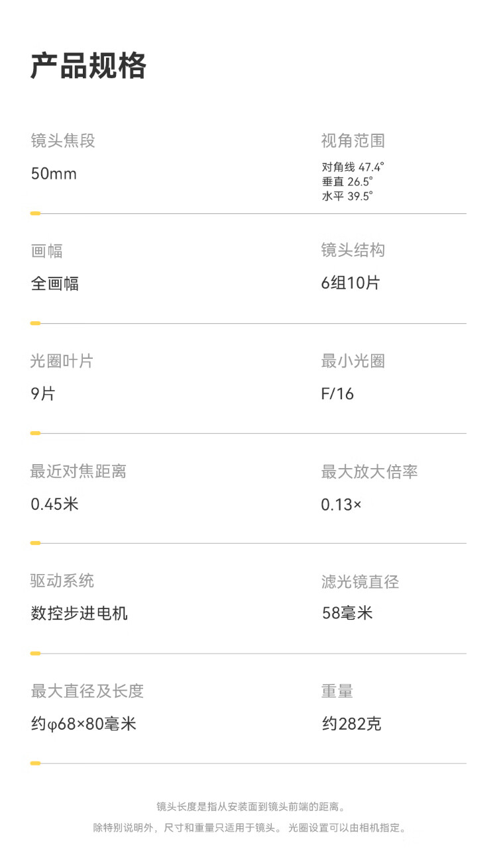Select the 数控步进电机 drive system text
Viewport: 497px width, 868px height.
pos(80,614)
